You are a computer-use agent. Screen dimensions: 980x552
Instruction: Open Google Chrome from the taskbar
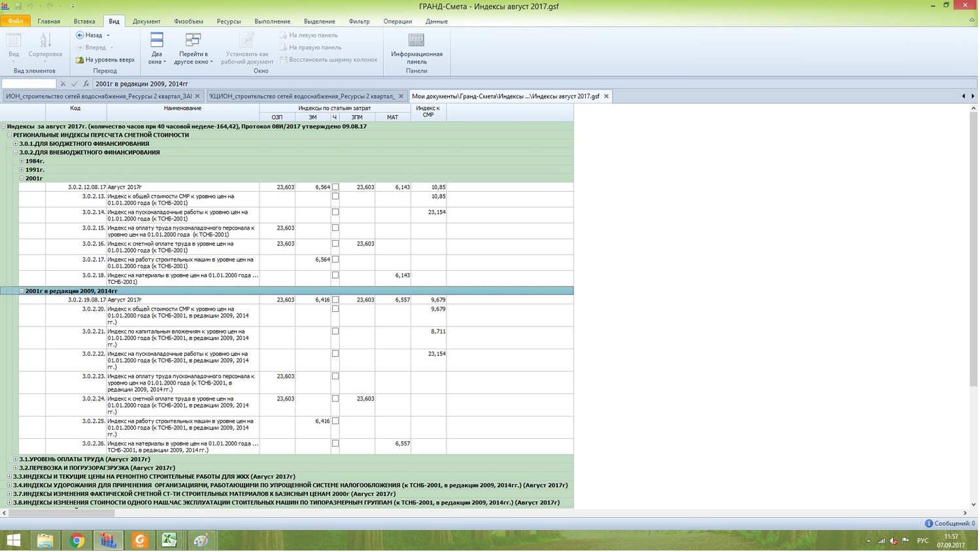tap(77, 541)
